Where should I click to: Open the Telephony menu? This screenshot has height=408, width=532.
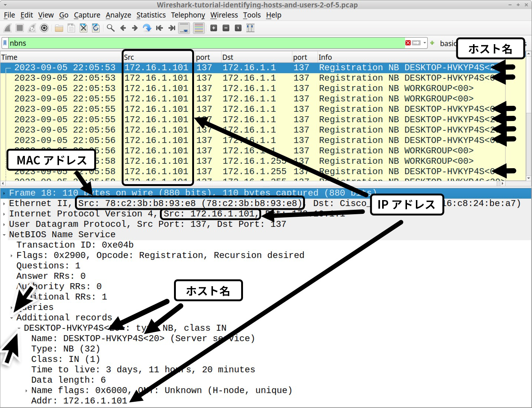[188, 15]
